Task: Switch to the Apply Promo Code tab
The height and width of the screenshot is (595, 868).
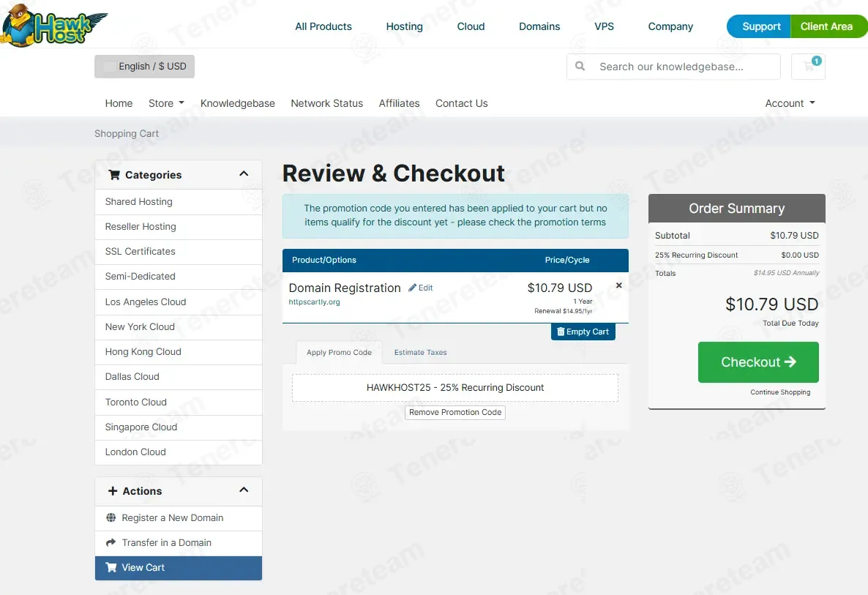Action: (339, 353)
